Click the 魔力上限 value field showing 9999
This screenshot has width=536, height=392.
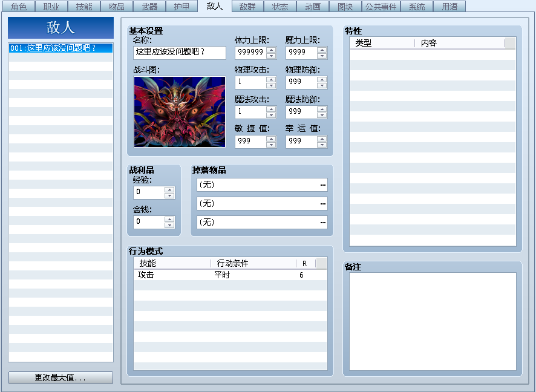pyautogui.click(x=302, y=53)
